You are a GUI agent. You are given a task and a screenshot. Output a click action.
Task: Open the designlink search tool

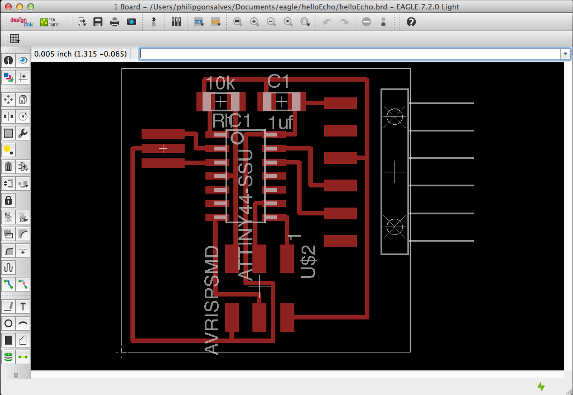pyautogui.click(x=21, y=22)
